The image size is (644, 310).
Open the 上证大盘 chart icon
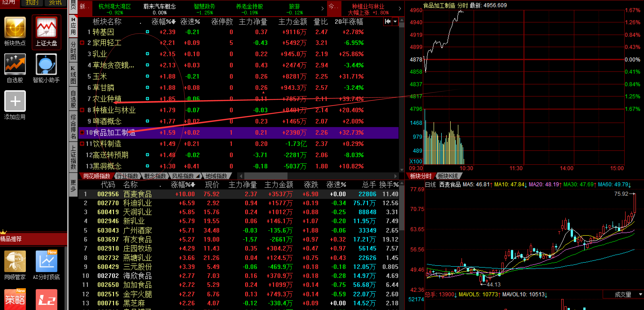pyautogui.click(x=46, y=28)
